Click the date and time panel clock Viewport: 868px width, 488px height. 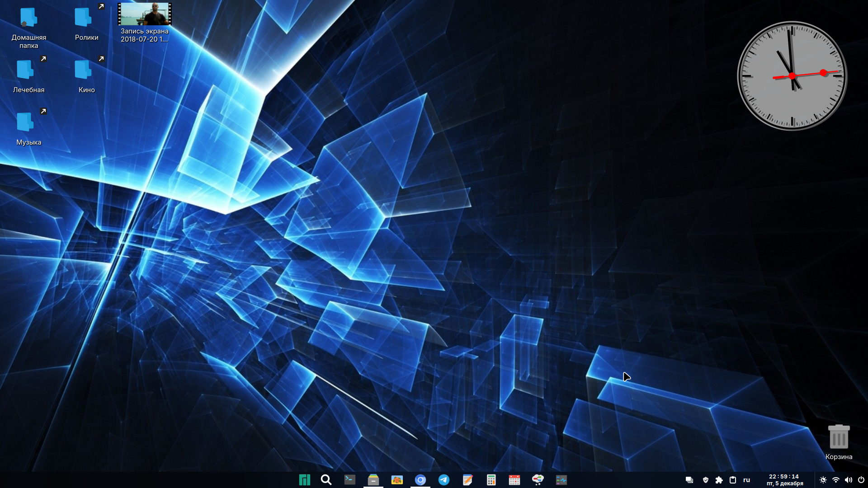point(784,480)
